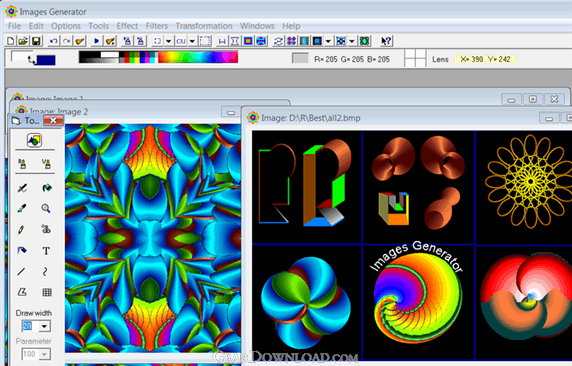Save the image with the floppy disk icon
This screenshot has width=572, height=366.
pyautogui.click(x=36, y=41)
